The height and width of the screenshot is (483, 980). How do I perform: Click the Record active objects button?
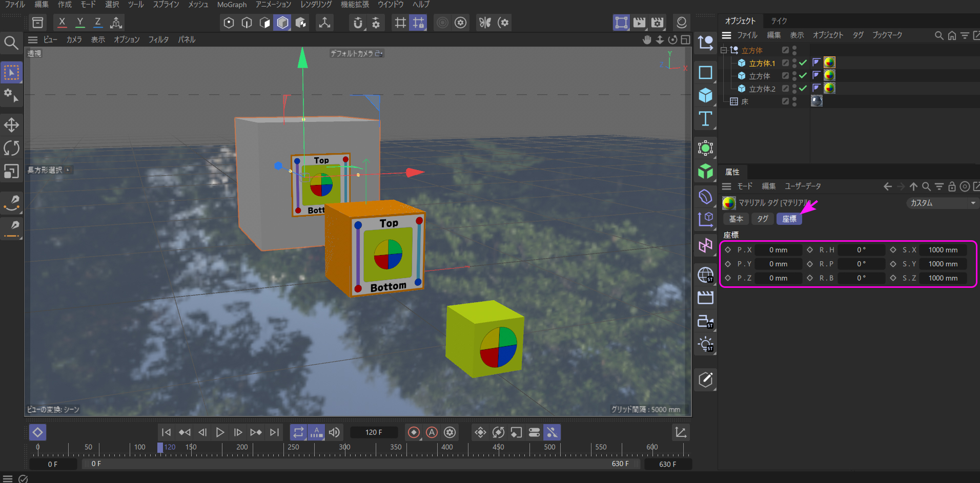[x=414, y=432]
